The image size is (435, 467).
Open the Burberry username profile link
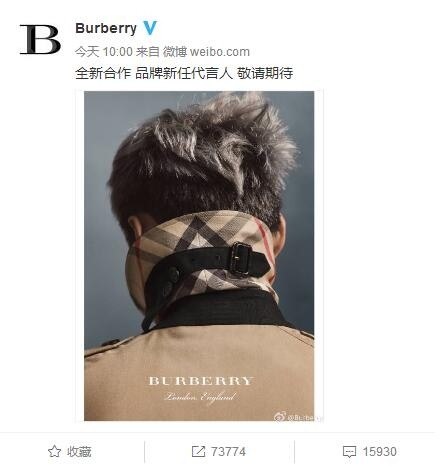click(106, 28)
